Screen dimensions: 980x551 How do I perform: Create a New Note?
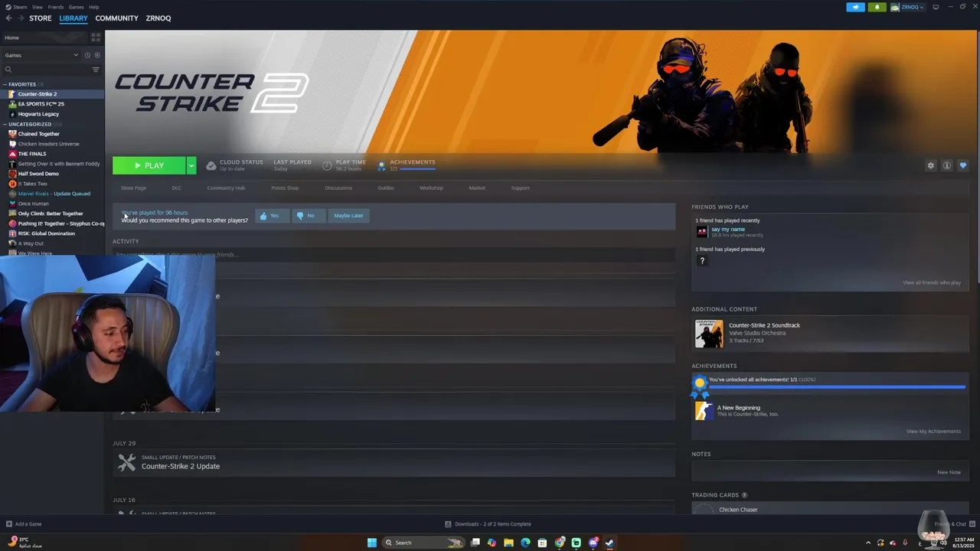[949, 472]
